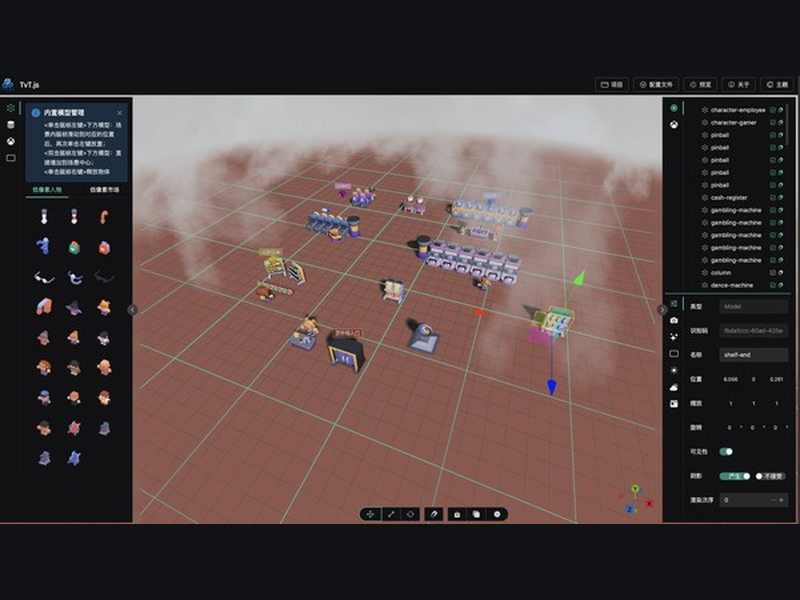This screenshot has width=800, height=600.
Task: Select the move/translate transform tool
Action: 370,514
